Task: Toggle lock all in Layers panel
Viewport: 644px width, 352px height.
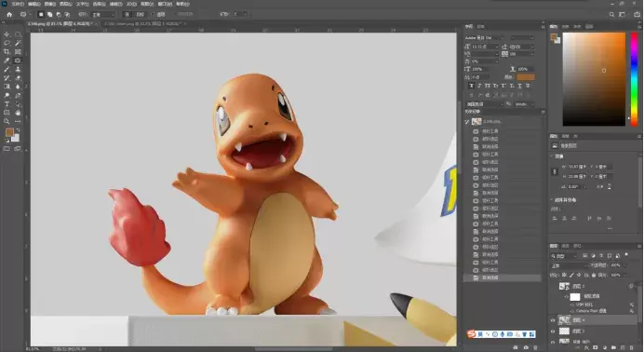Action: [x=594, y=276]
